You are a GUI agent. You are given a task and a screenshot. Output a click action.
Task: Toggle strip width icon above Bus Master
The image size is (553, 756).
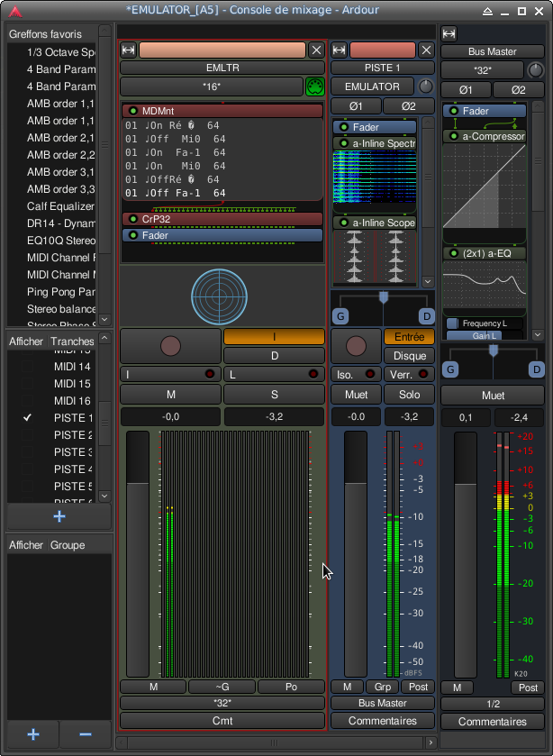click(449, 33)
